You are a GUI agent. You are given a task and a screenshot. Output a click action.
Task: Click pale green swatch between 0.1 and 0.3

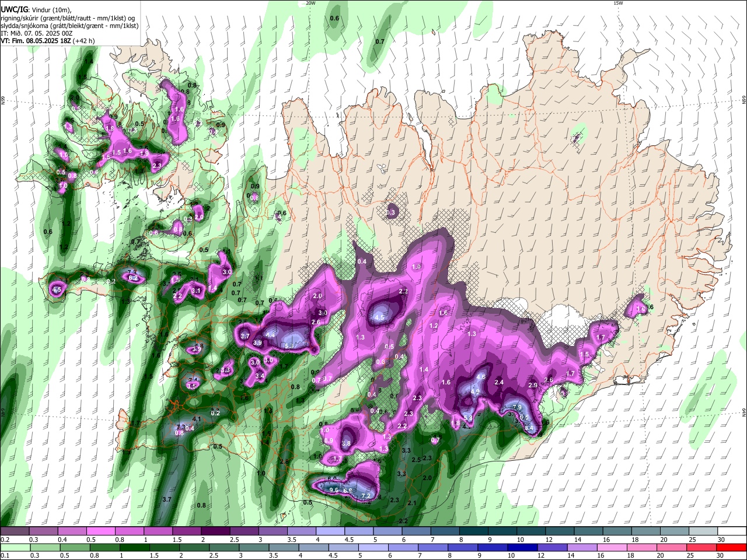(15, 547)
